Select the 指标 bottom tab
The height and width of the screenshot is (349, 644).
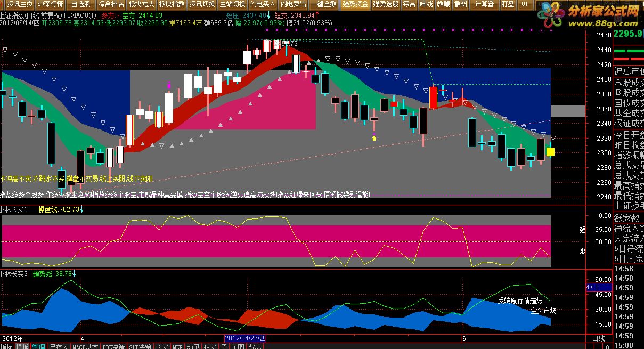click(x=6, y=346)
